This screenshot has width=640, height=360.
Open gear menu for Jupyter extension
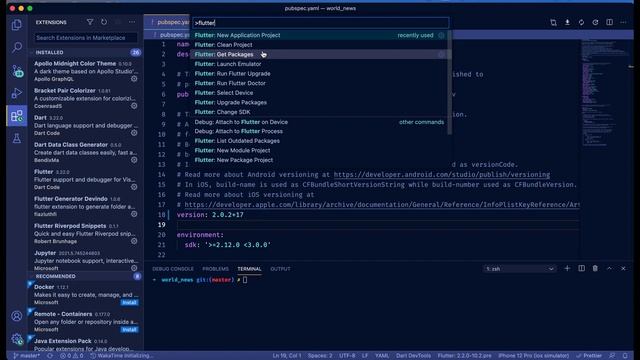(134, 268)
